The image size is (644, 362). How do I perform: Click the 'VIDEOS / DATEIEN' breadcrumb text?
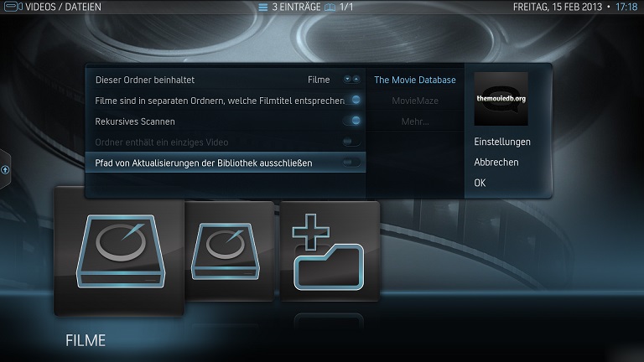63,7
